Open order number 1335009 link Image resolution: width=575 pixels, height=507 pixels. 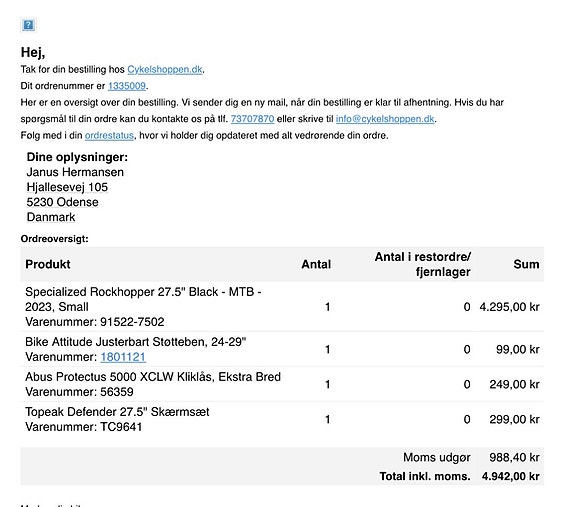coord(127,86)
